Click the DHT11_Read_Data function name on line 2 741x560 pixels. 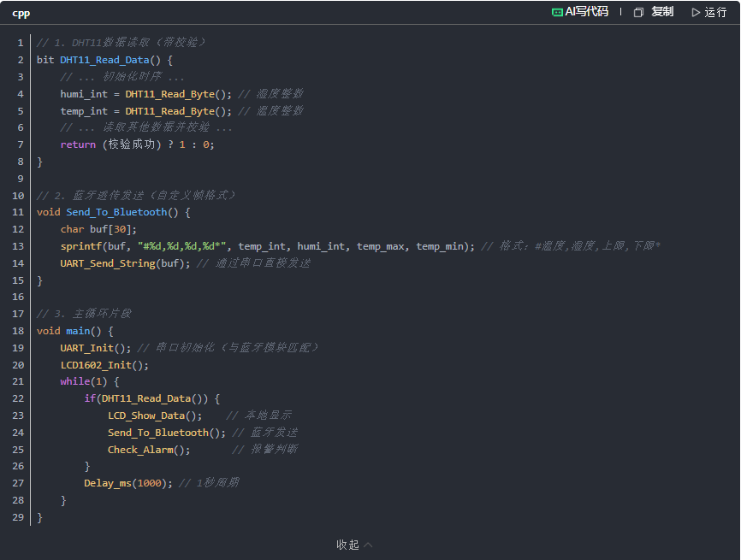[x=104, y=60]
